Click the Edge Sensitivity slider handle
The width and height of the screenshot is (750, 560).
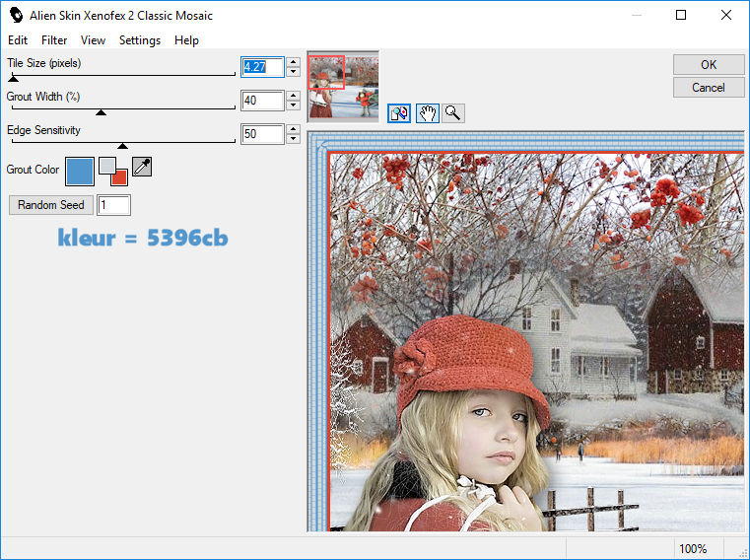122,146
